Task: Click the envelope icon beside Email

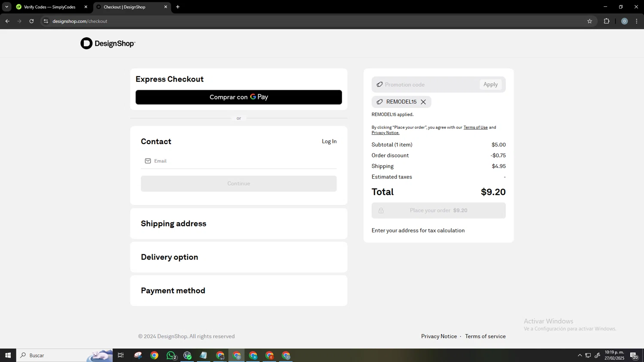Action: [148, 161]
